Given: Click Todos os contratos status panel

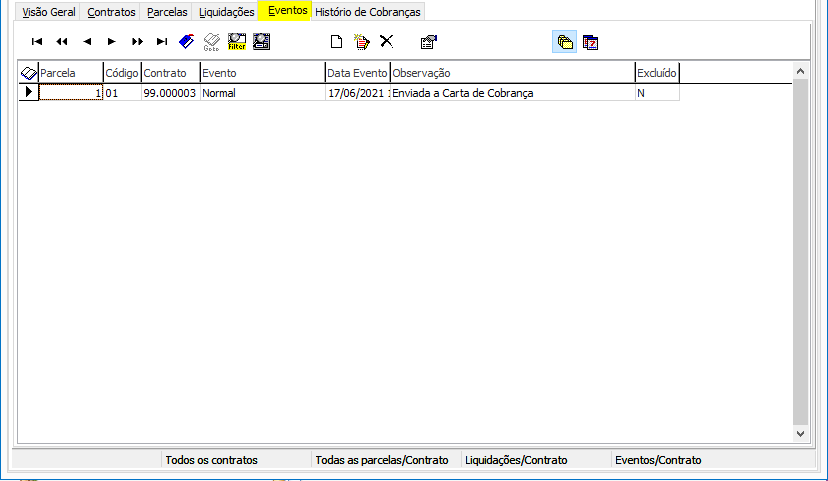Looking at the screenshot, I should tap(236, 460).
